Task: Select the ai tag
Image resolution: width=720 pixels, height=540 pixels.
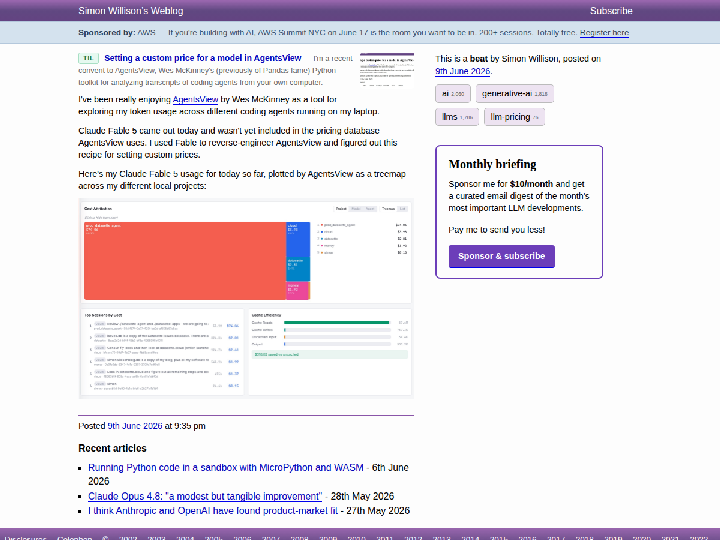Action: pos(453,93)
